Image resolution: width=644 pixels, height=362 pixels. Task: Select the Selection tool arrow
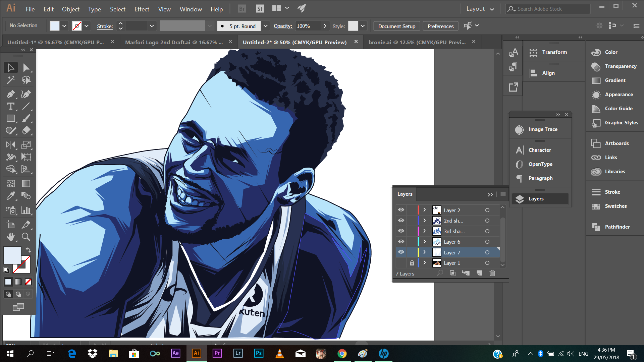point(11,68)
